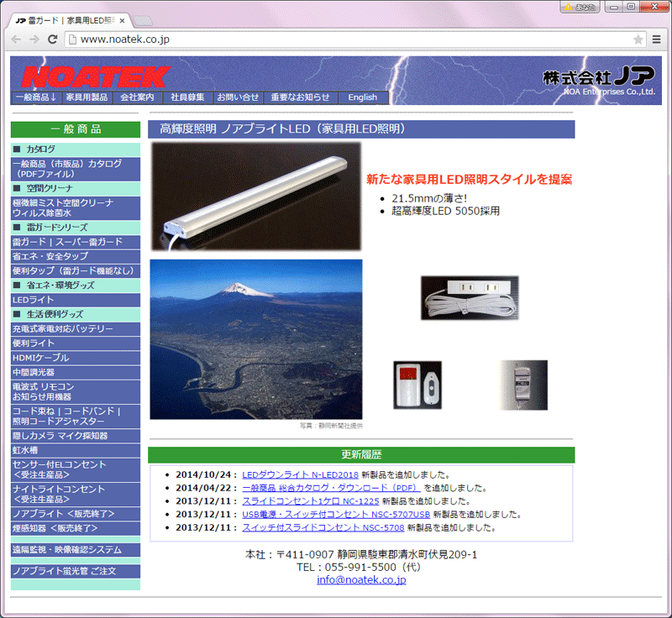
Task: Switch to English site version
Action: point(363,97)
